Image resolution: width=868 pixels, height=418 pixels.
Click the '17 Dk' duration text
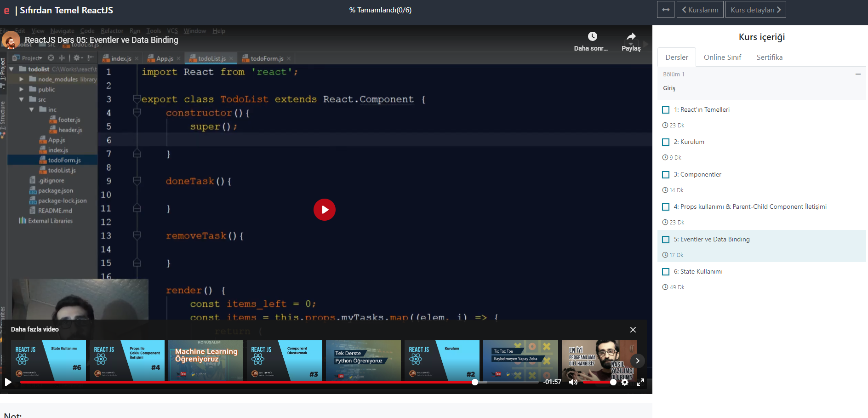[x=676, y=255]
